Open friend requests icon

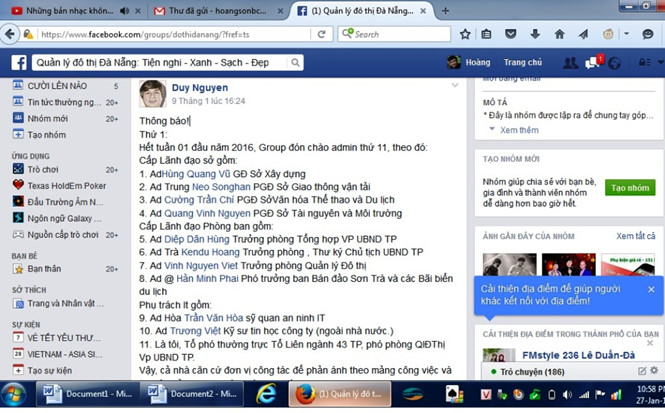coord(570,63)
